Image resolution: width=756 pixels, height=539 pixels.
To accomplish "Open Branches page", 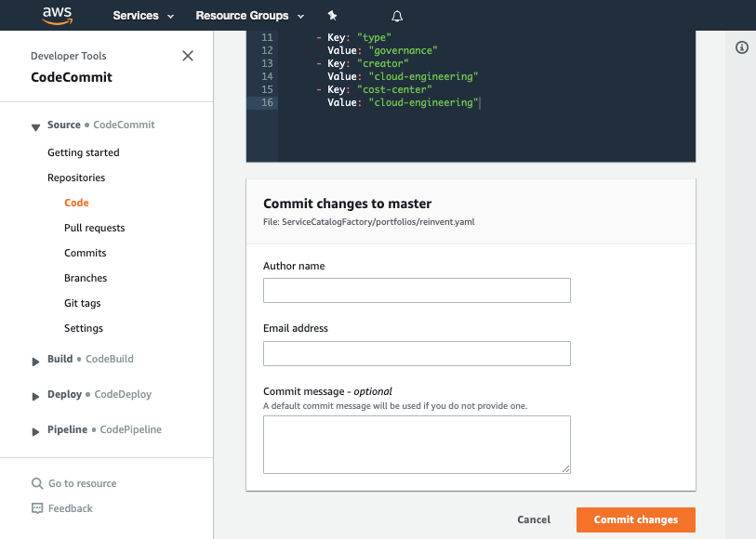I will pos(86,278).
